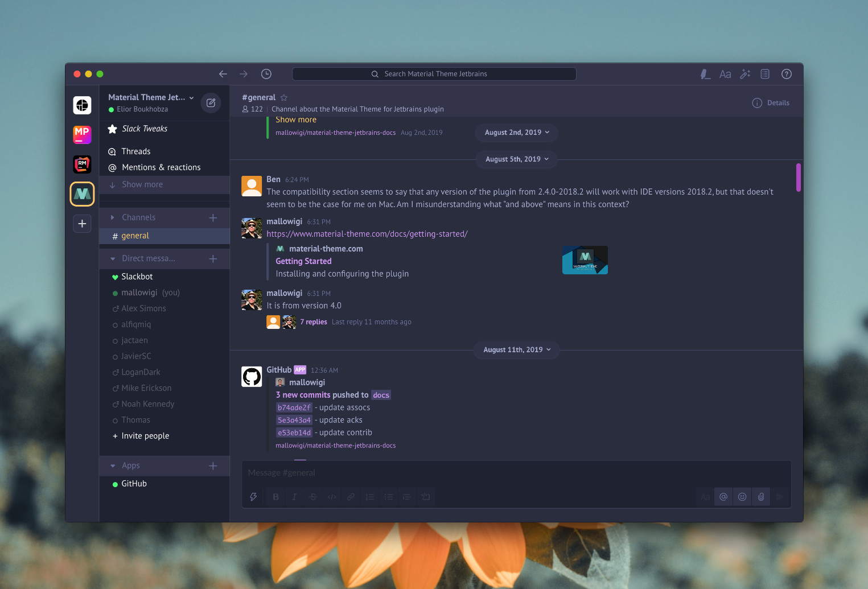The width and height of the screenshot is (868, 589).
Task: Focus the Message #general input
Action: click(516, 473)
